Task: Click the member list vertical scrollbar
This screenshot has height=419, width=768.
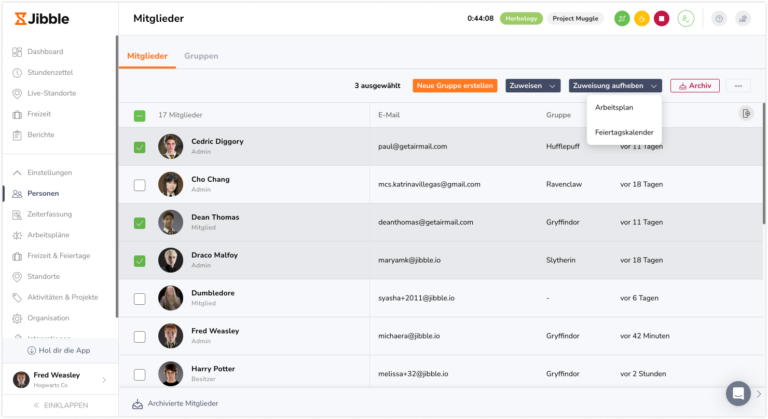Action: [x=765, y=163]
